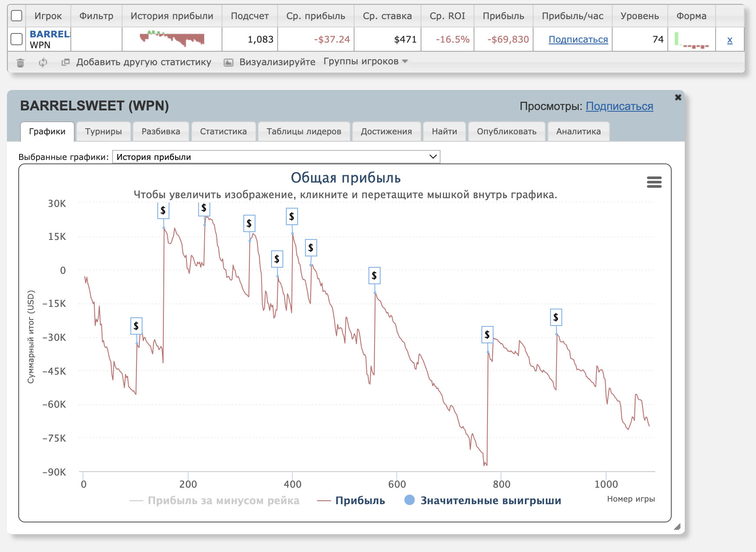Click the Подписаться link beside Просмотры

coord(619,106)
